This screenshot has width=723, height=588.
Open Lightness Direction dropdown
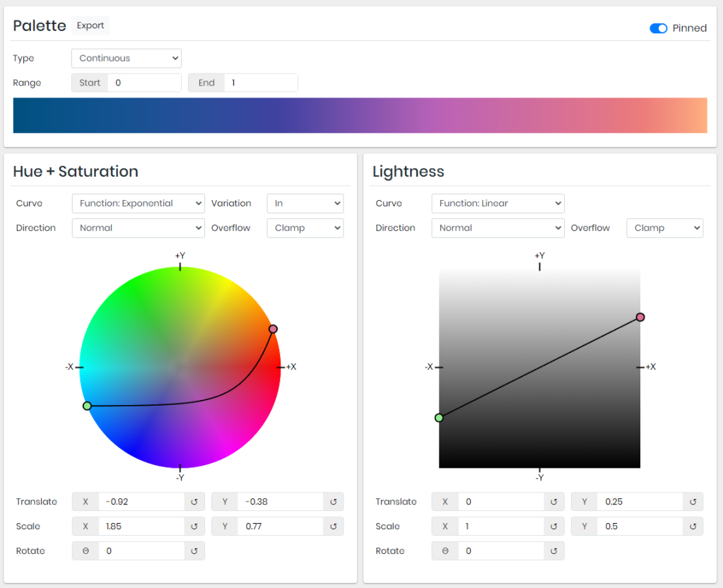(x=498, y=228)
